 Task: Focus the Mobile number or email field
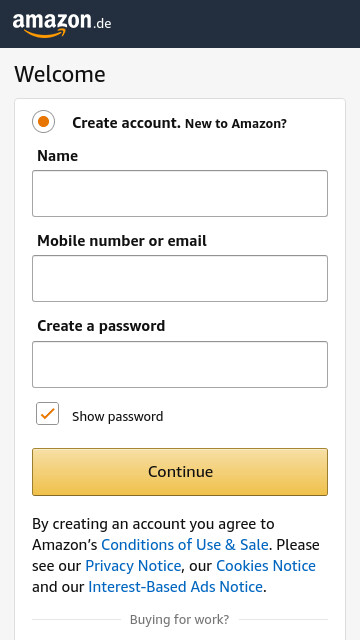pyautogui.click(x=180, y=278)
